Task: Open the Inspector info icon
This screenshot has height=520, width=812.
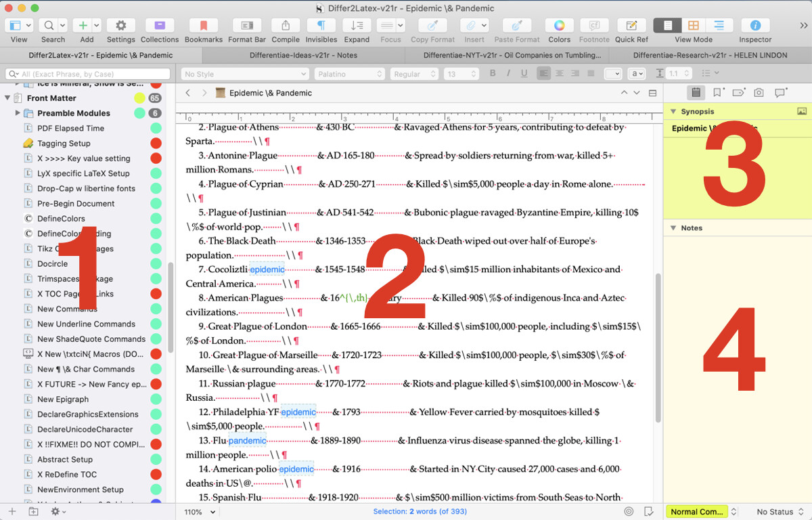Action: click(755, 26)
